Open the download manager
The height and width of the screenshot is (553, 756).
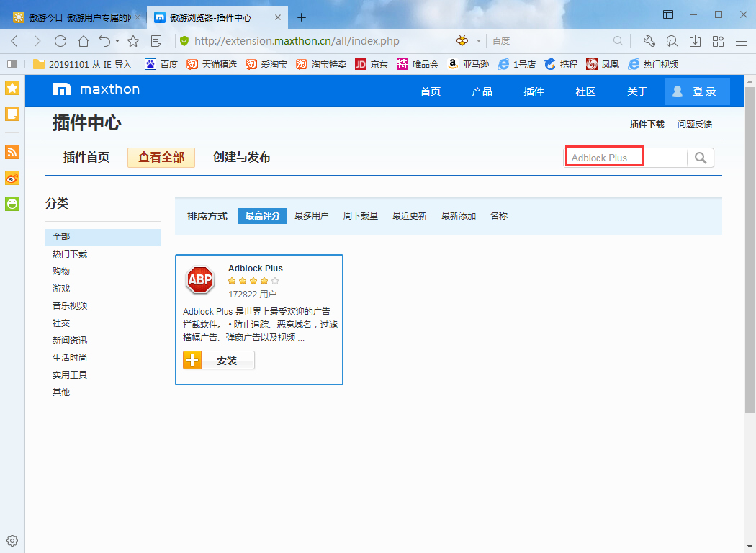(x=695, y=41)
